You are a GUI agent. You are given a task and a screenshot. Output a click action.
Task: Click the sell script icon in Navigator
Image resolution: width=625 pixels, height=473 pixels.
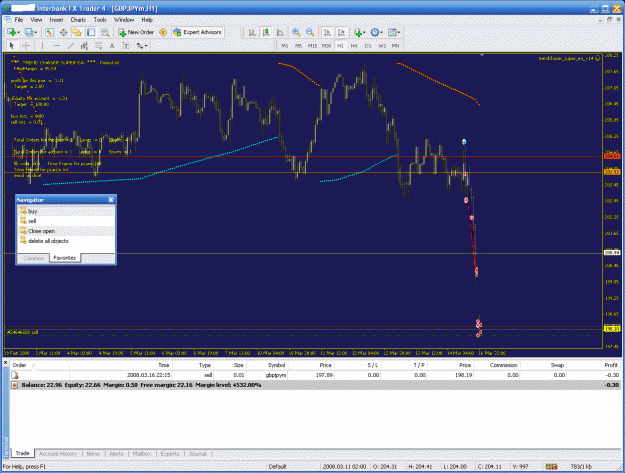(x=23, y=221)
